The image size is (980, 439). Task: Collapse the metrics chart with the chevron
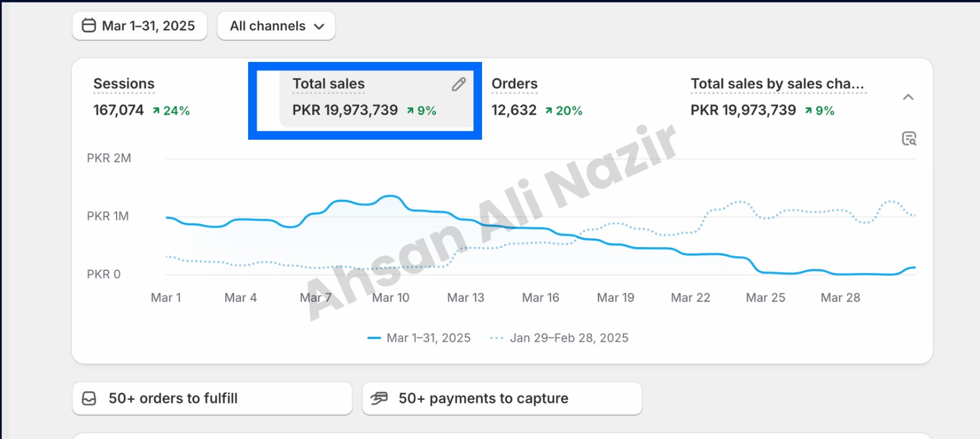click(908, 97)
